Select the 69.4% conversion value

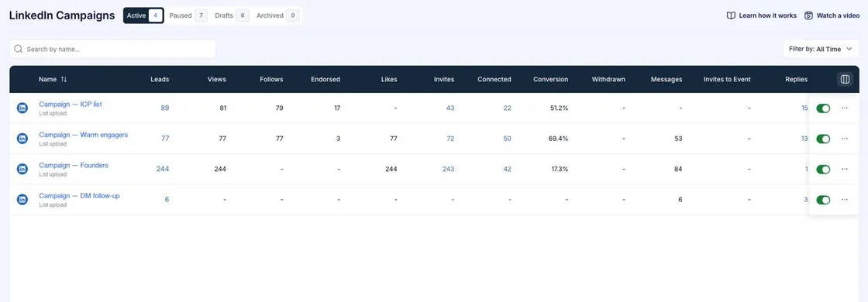point(559,139)
